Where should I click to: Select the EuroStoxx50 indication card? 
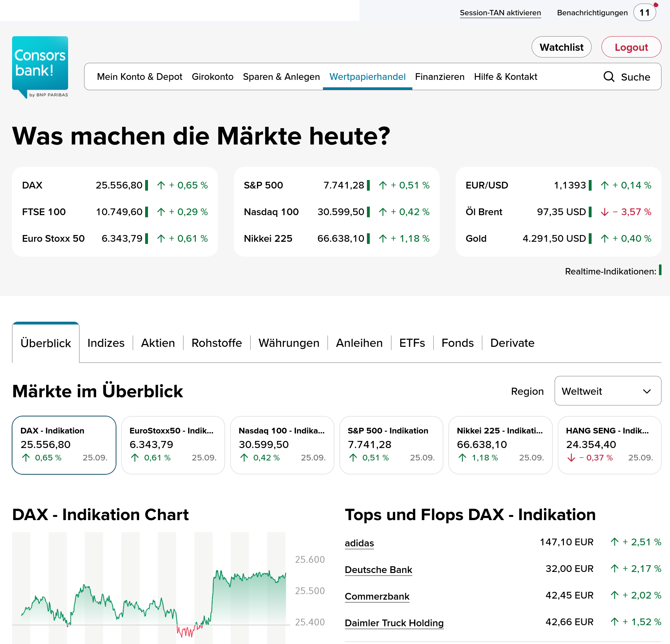point(173,445)
